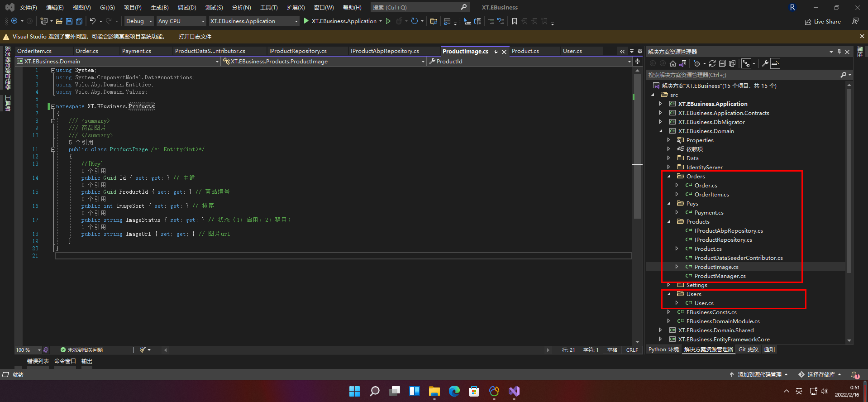The image size is (868, 402).
Task: Click taskbar search magnifier icon
Action: (375, 391)
